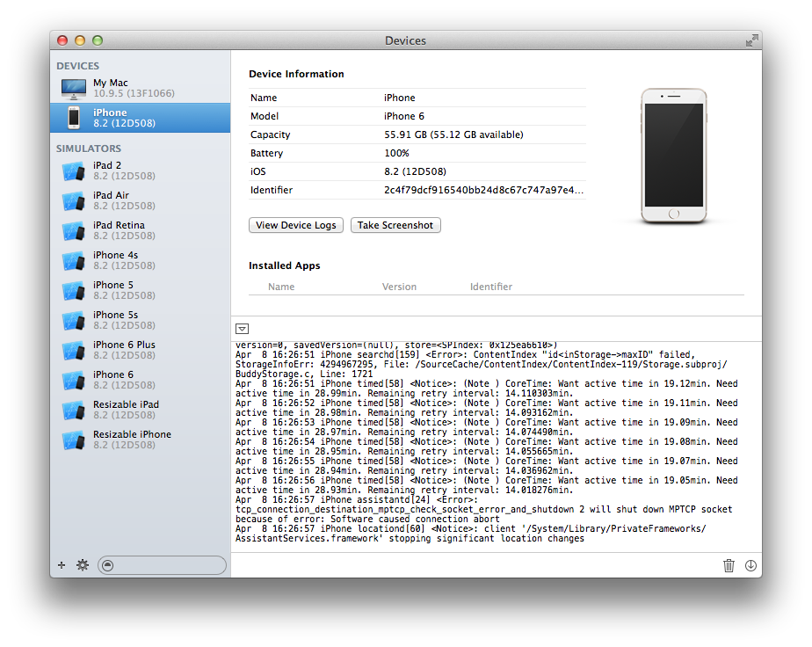This screenshot has width=812, height=647.
Task: Select My Mac in devices list
Action: [111, 88]
